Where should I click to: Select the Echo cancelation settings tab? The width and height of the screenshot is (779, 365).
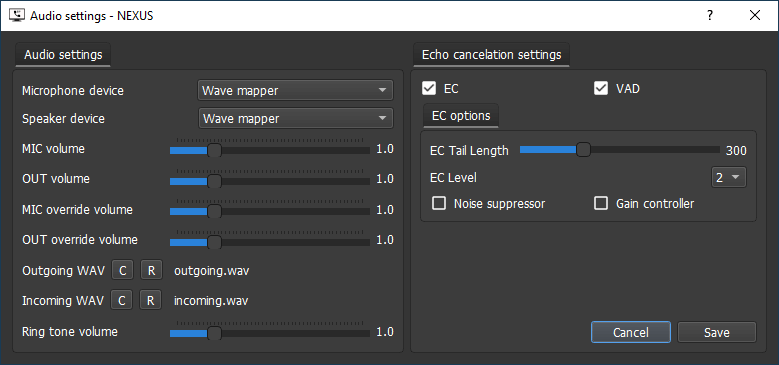pyautogui.click(x=491, y=55)
